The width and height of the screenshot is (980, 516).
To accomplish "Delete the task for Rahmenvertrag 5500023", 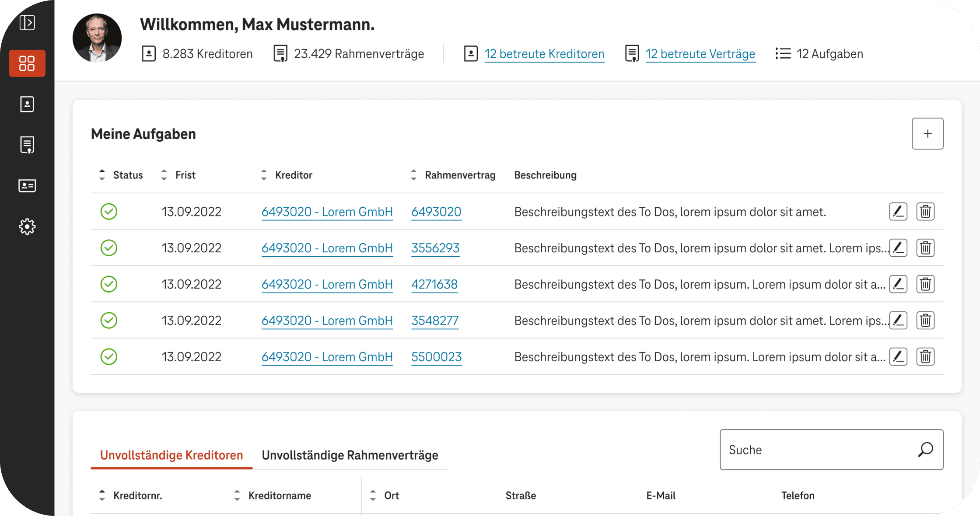I will [x=925, y=357].
